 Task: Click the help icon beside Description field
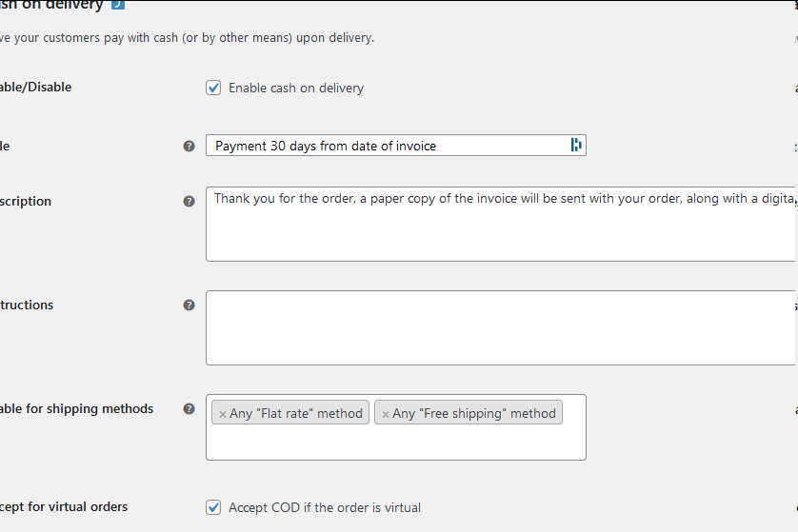tap(189, 202)
